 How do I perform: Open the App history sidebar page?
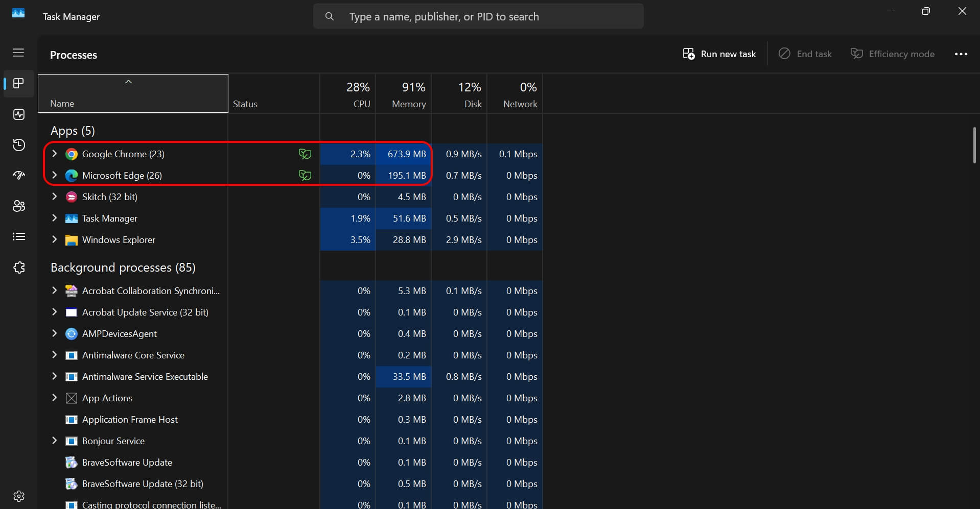click(19, 145)
